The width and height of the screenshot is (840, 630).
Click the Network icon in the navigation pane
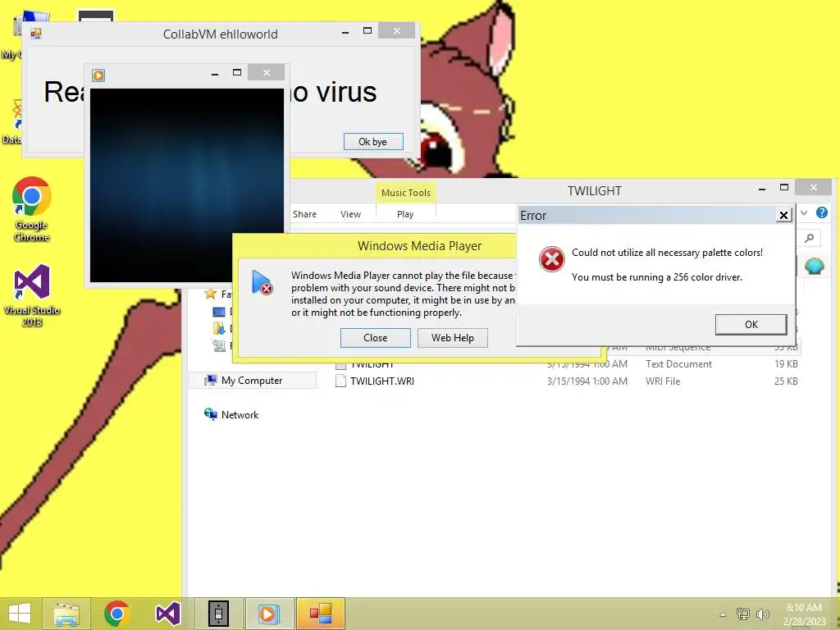210,414
